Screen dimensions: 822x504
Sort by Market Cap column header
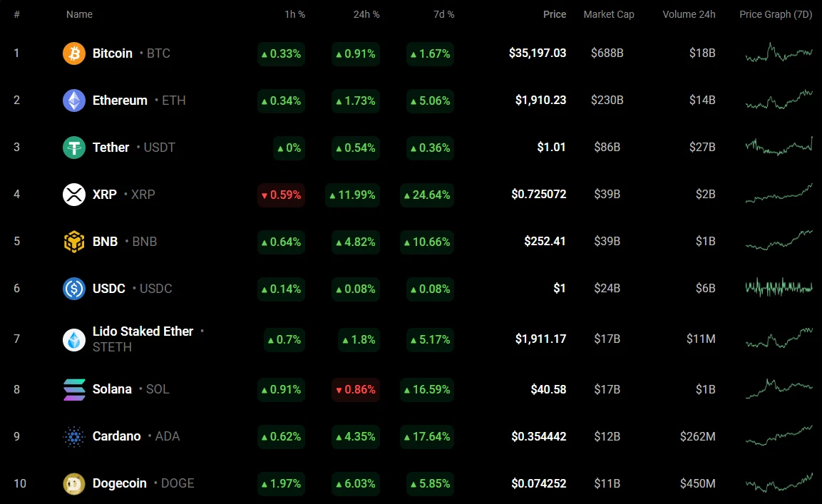coord(608,14)
